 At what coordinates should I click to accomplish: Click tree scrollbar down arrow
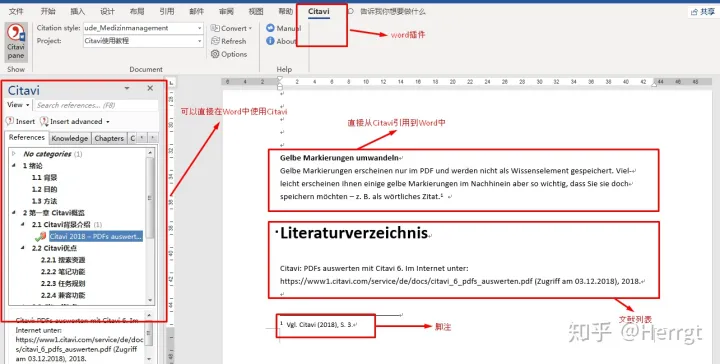click(x=150, y=300)
